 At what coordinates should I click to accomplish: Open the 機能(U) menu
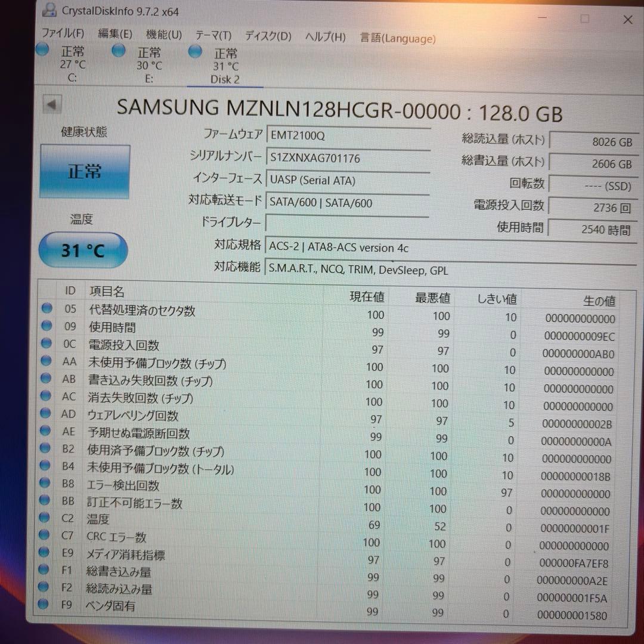[x=164, y=35]
